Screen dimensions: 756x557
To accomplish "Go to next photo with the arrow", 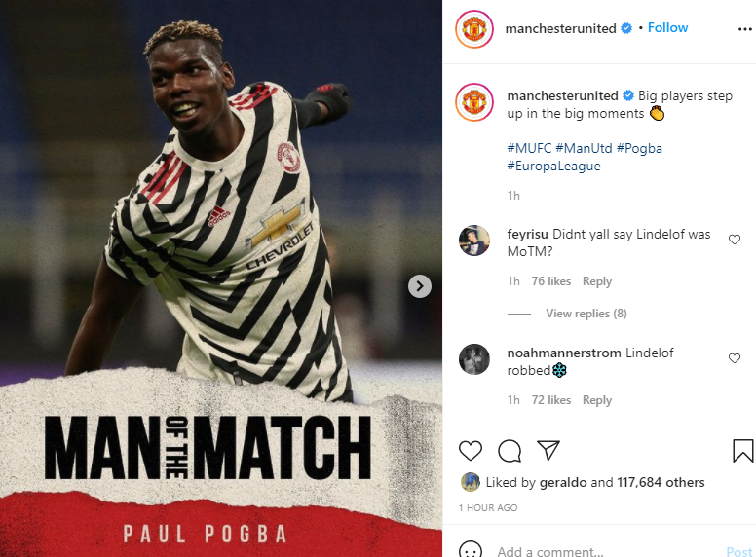I will (x=420, y=286).
